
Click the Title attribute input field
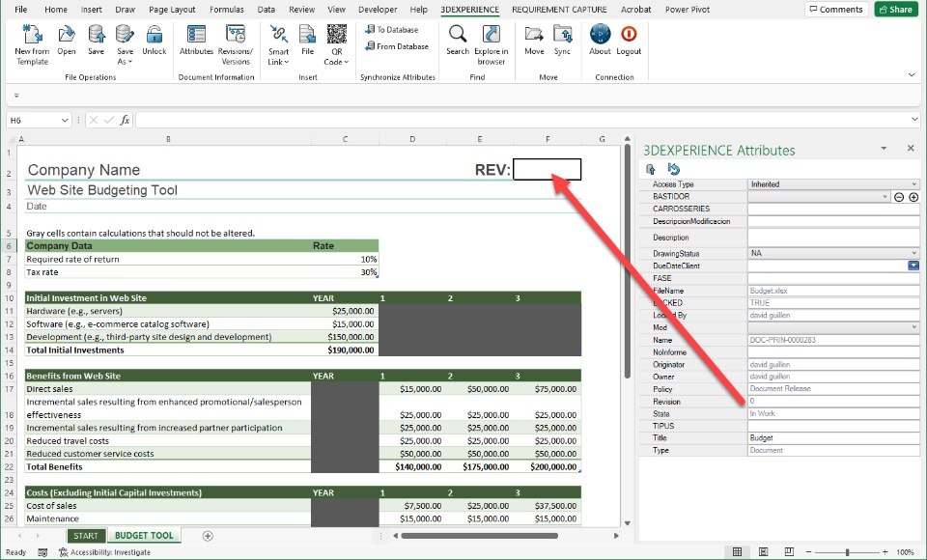tap(832, 438)
